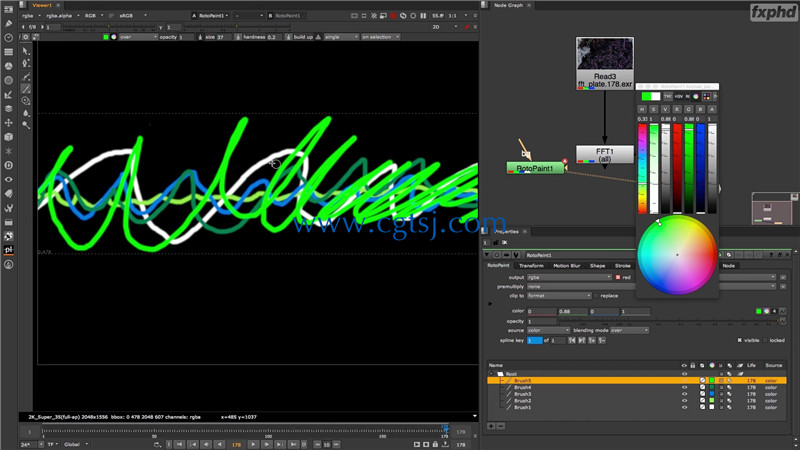The image size is (800, 450).
Task: Choose the Clone tool in viewer toolbar
Action: (26, 101)
